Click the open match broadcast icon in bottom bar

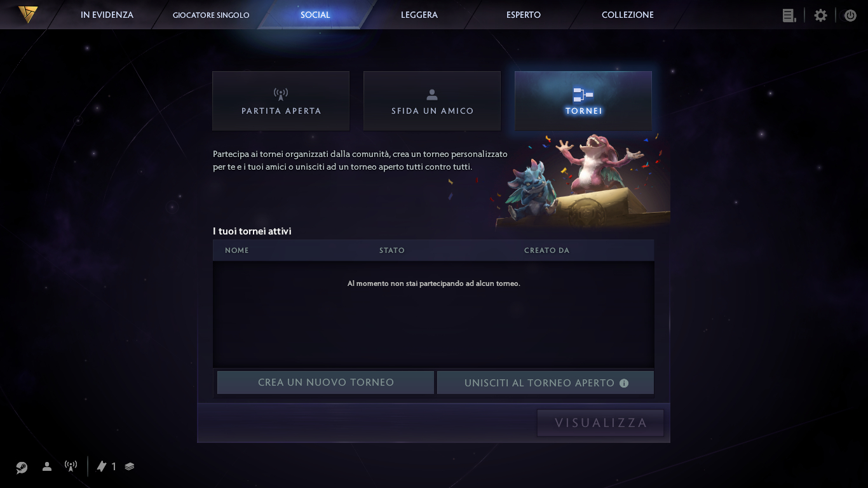click(71, 466)
